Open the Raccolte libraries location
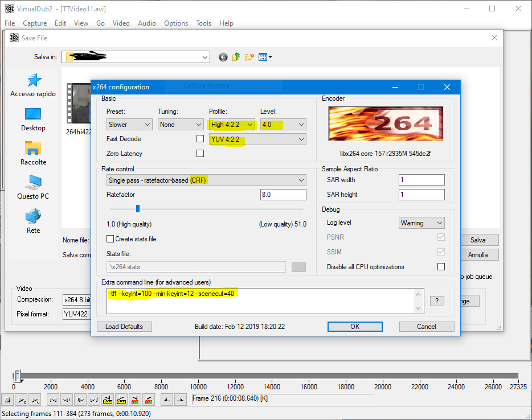The width and height of the screenshot is (532, 420). tap(33, 154)
